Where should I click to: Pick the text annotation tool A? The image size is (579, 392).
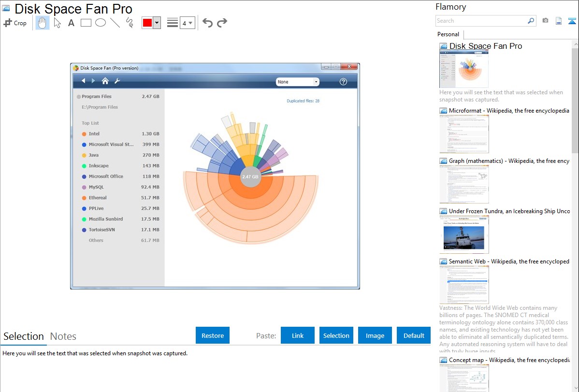tap(71, 23)
